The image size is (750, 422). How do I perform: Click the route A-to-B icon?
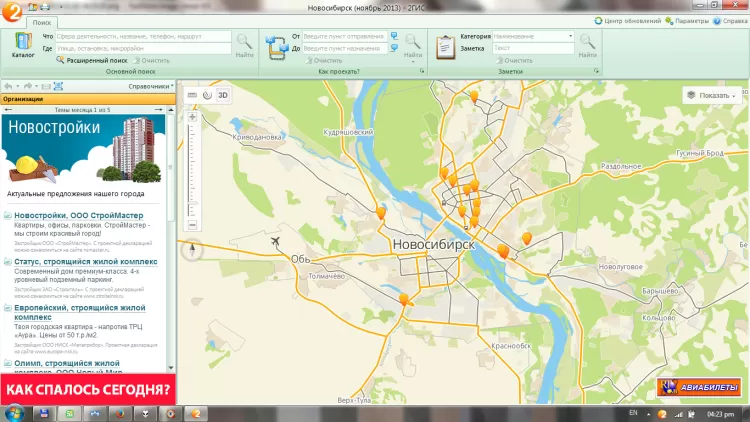click(277, 47)
